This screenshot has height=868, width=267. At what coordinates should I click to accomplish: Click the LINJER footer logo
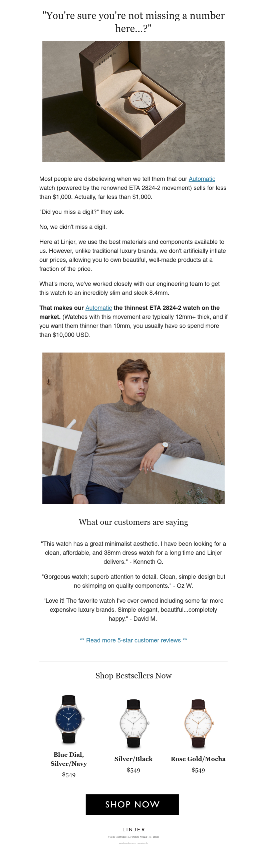[133, 829]
